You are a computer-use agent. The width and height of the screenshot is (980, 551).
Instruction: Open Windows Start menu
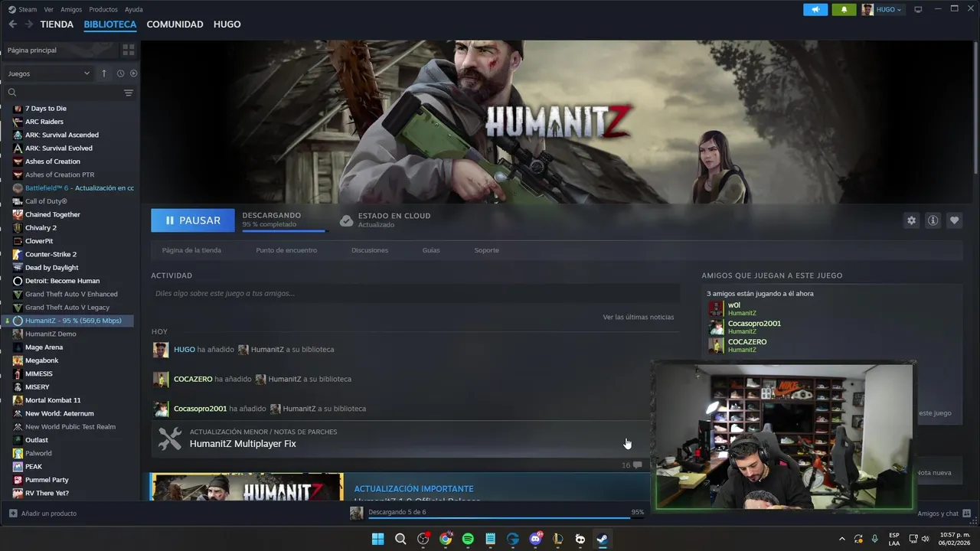(x=377, y=539)
